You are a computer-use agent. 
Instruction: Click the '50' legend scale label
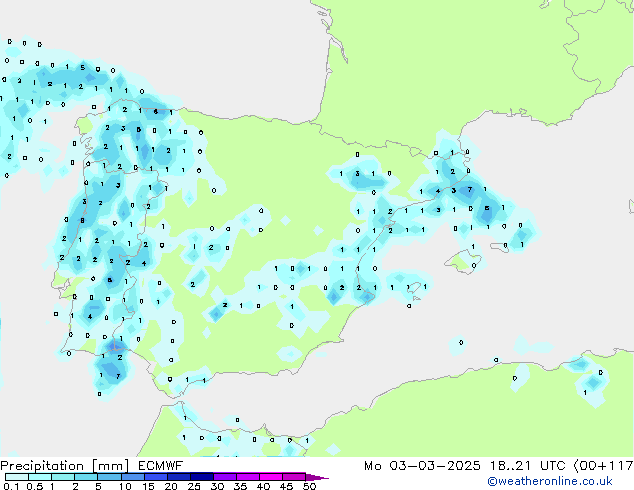(x=309, y=486)
